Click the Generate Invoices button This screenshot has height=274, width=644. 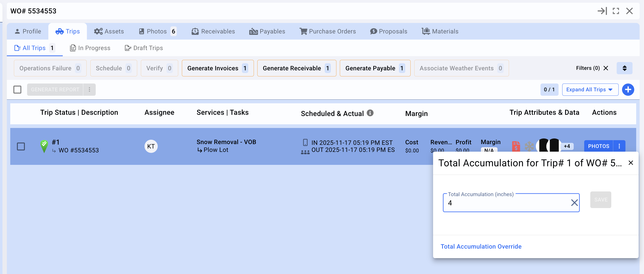pos(218,68)
